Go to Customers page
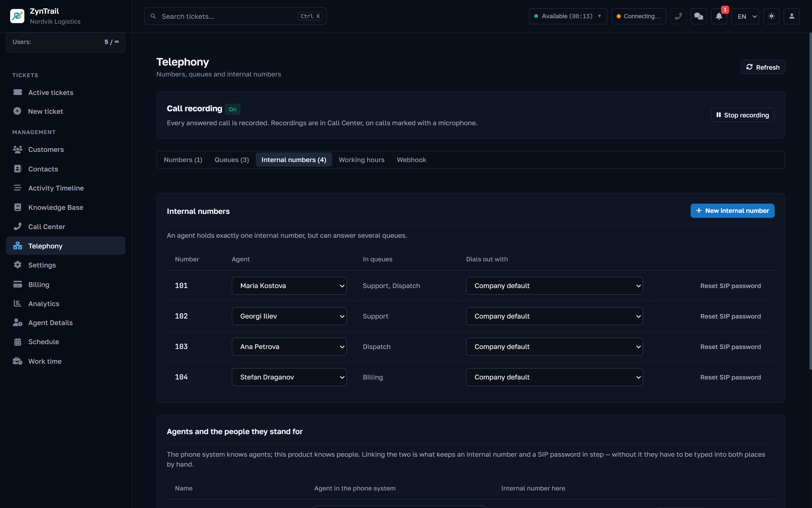Image resolution: width=812 pixels, height=508 pixels. 66,150
